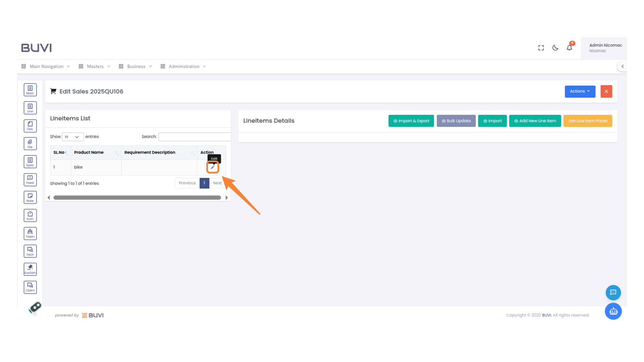Open the Show entries dropdown
This screenshot has width=644, height=362.
[x=72, y=137]
